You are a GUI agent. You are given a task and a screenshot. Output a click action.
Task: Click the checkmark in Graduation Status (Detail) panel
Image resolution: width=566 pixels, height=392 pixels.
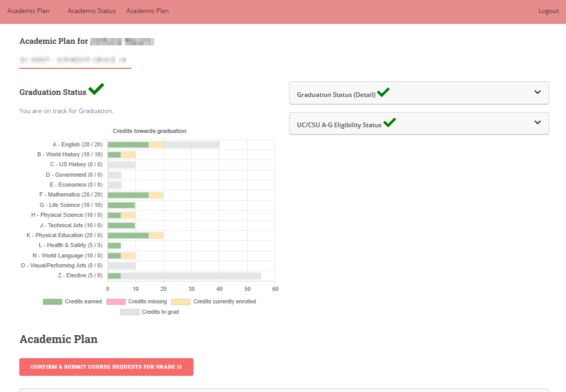383,93
